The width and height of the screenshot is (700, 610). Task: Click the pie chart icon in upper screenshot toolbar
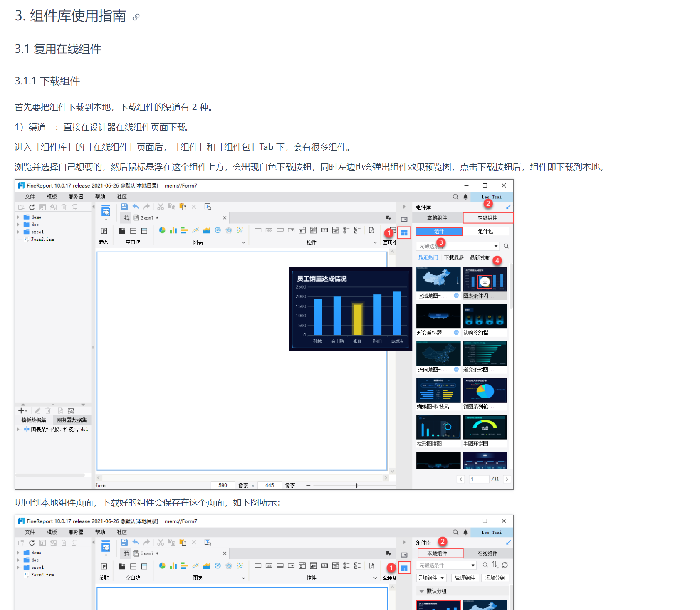click(x=162, y=230)
